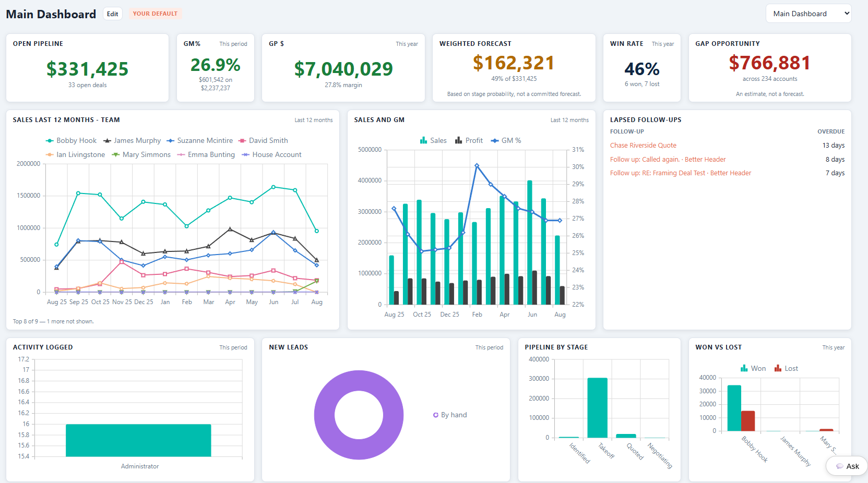The image size is (868, 483).
Task: Click '33 open deals' text
Action: [87, 85]
